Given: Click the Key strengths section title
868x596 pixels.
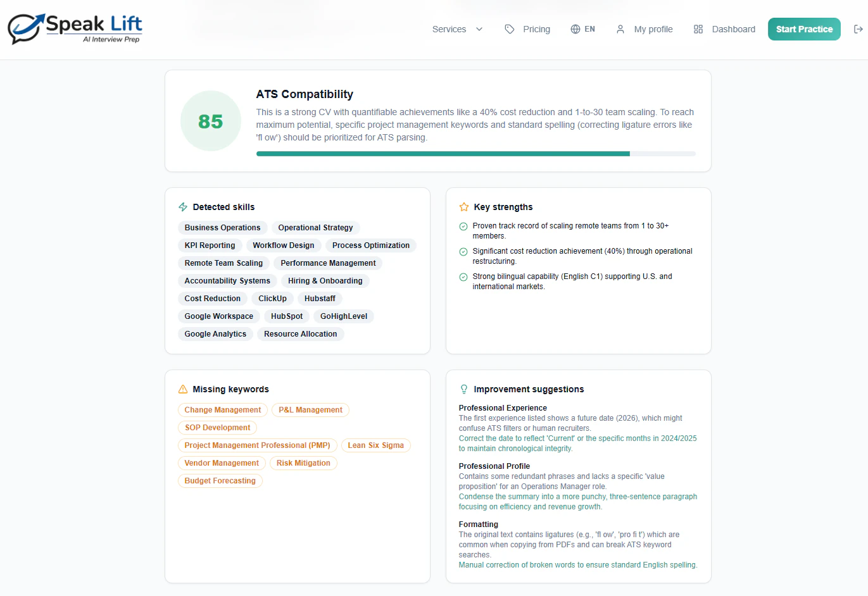Looking at the screenshot, I should (x=503, y=207).
